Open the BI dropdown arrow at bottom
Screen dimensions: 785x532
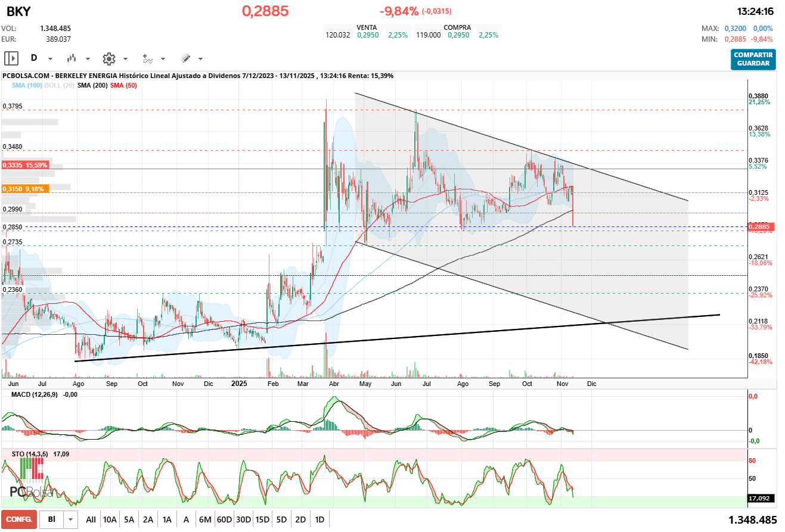pyautogui.click(x=71, y=519)
